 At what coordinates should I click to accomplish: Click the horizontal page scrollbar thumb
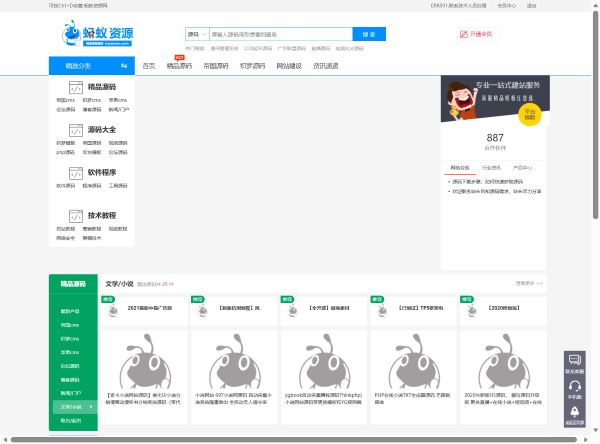293,440
